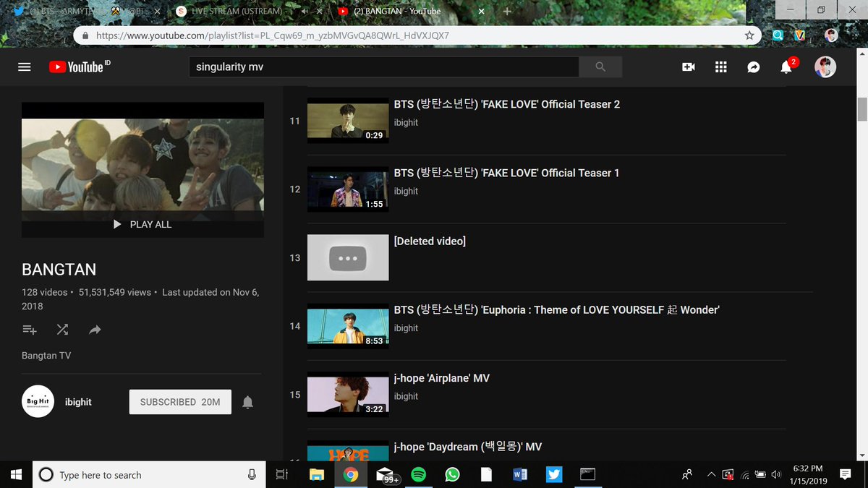Screen dimensions: 868x488
Task: Open the notifications bell with badge 2
Action: tap(786, 67)
